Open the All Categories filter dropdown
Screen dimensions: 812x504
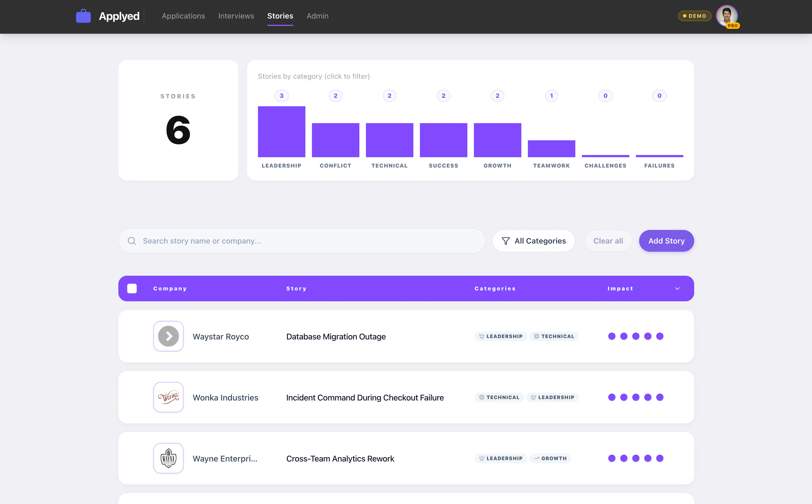click(x=534, y=241)
